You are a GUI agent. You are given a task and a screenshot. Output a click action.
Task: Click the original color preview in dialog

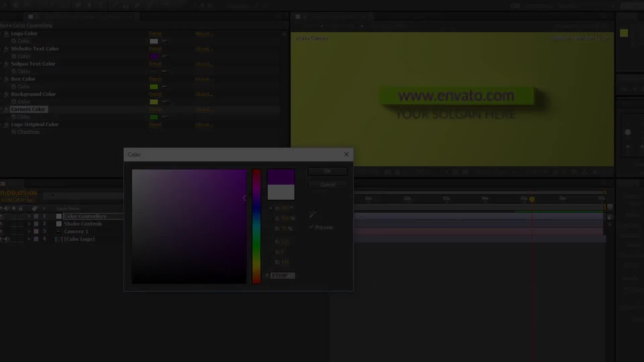point(281,192)
